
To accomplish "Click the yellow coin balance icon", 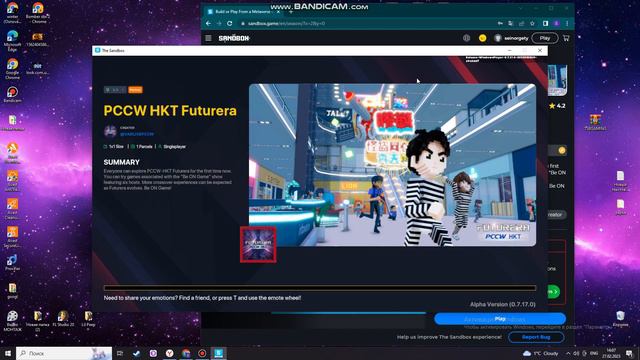I will click(x=482, y=38).
